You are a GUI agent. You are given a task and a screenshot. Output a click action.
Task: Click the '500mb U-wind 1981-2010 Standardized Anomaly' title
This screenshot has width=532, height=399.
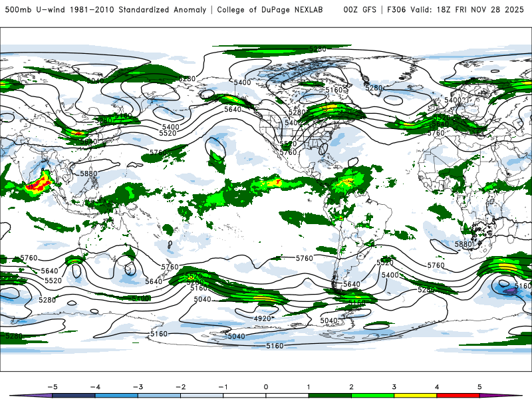coord(106,10)
